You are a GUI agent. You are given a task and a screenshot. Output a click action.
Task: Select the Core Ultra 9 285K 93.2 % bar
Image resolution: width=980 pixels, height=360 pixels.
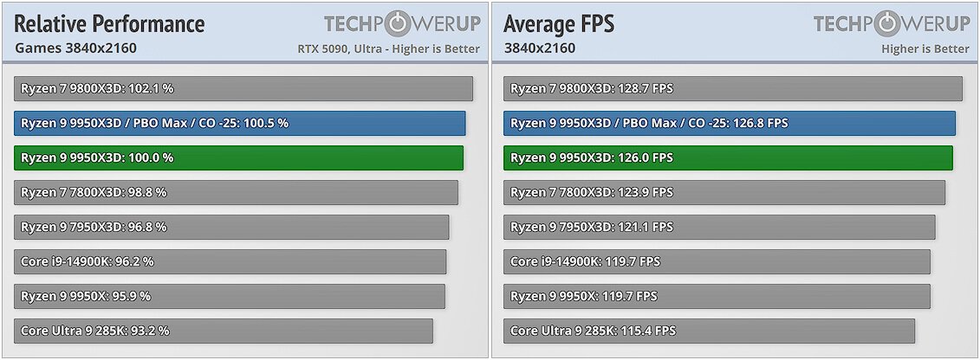224,331
